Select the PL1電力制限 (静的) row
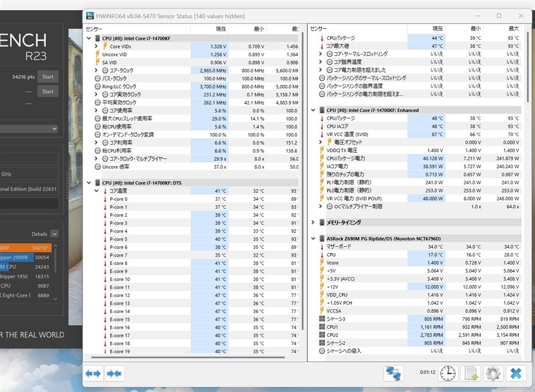This screenshot has height=392, width=535. tap(420, 182)
